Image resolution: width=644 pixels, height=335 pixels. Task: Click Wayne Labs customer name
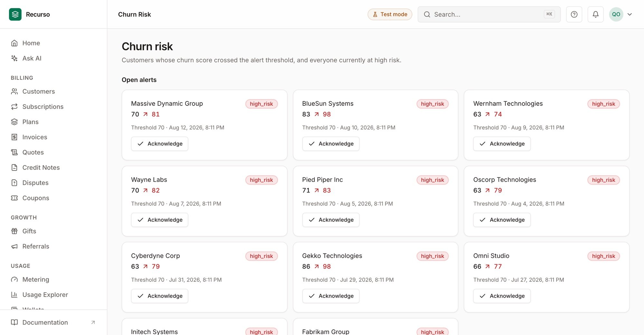149,180
